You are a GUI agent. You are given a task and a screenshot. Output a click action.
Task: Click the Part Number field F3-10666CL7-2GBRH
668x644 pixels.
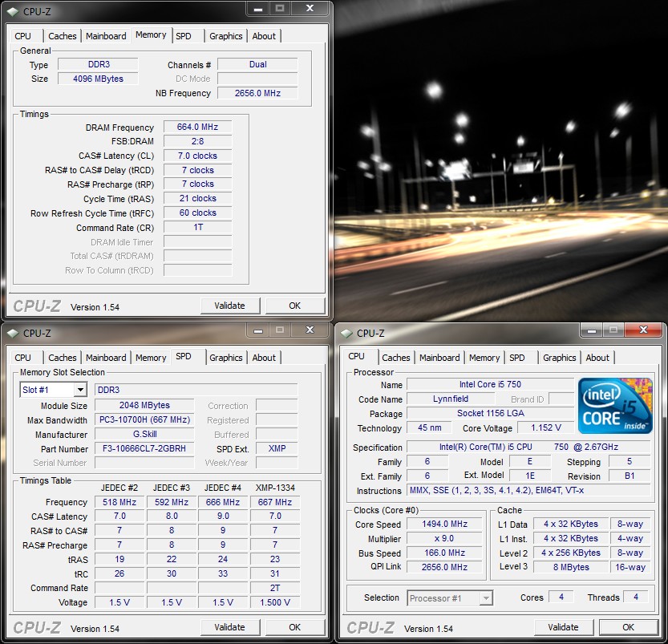coord(144,448)
